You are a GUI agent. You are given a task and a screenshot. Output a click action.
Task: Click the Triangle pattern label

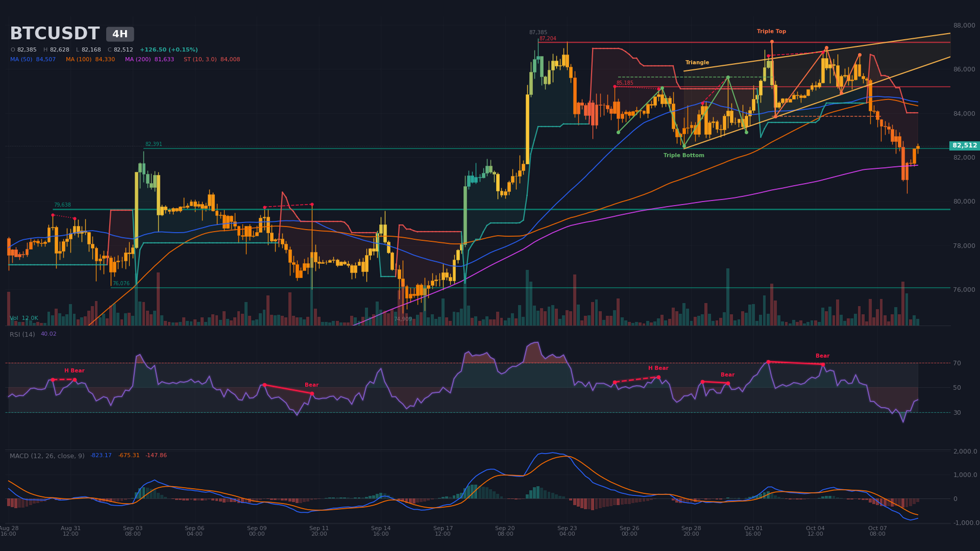click(x=697, y=62)
